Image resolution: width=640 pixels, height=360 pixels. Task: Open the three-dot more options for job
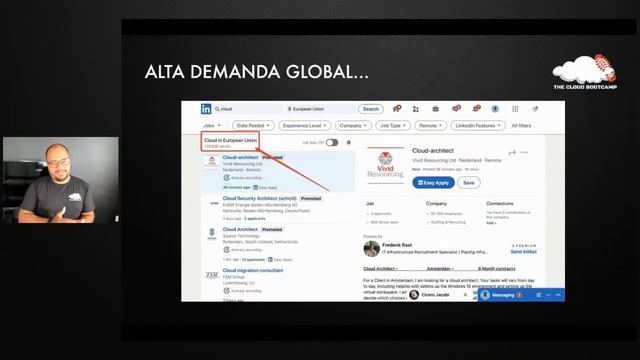524,152
